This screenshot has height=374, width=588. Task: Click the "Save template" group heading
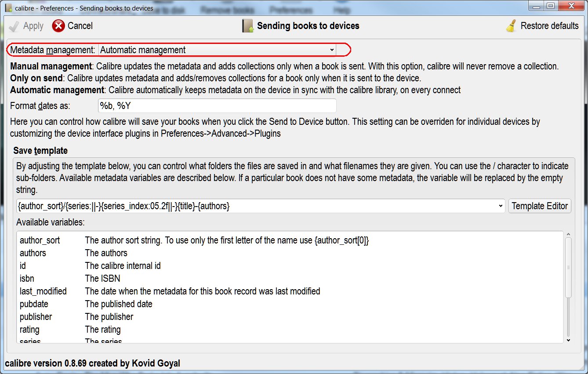point(40,151)
